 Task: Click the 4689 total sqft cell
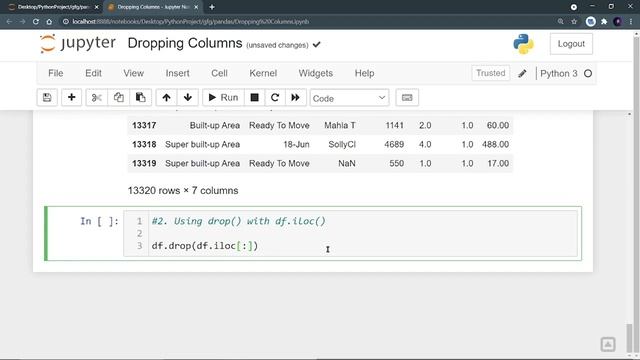pyautogui.click(x=394, y=144)
